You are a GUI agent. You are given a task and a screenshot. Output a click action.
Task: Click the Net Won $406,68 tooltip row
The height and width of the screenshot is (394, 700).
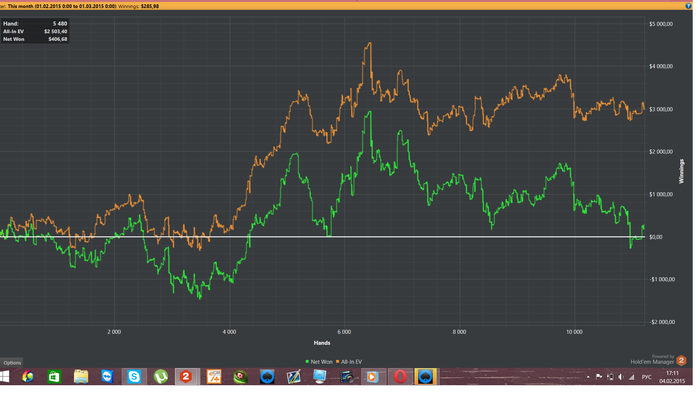(35, 39)
